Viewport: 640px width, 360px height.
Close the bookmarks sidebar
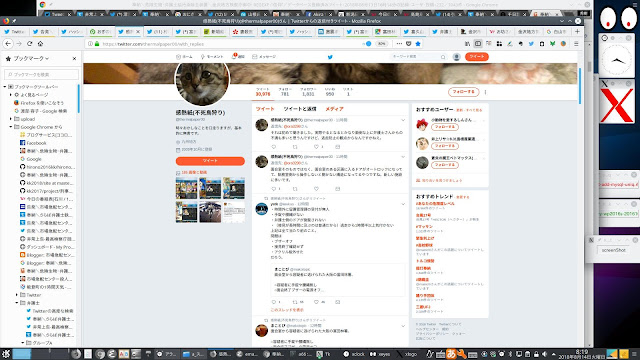pos(74,59)
